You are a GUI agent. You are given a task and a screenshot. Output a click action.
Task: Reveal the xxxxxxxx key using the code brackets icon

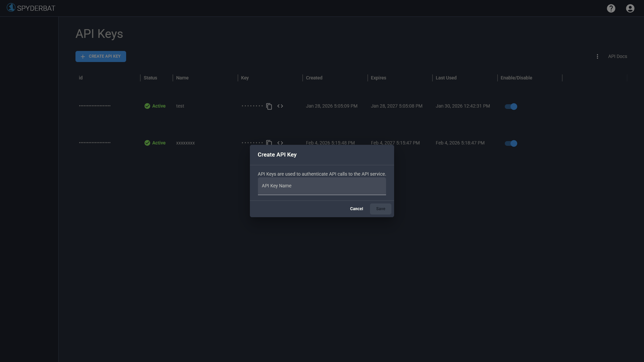pyautogui.click(x=280, y=143)
